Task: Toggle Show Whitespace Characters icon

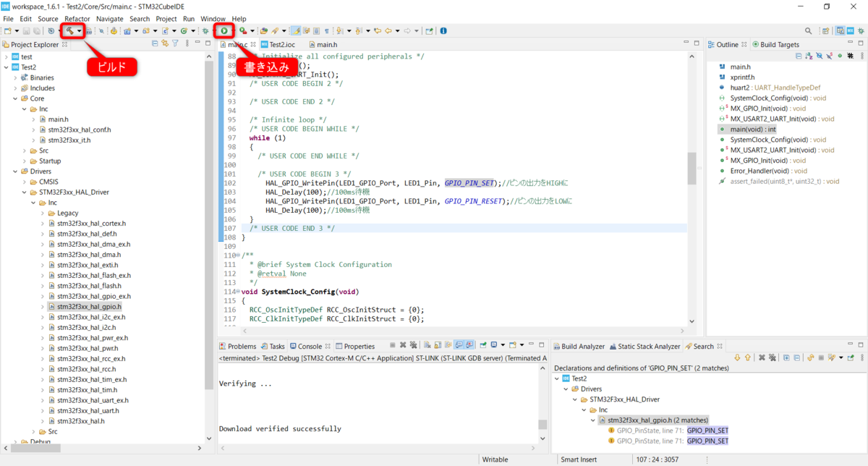Action: [x=327, y=30]
